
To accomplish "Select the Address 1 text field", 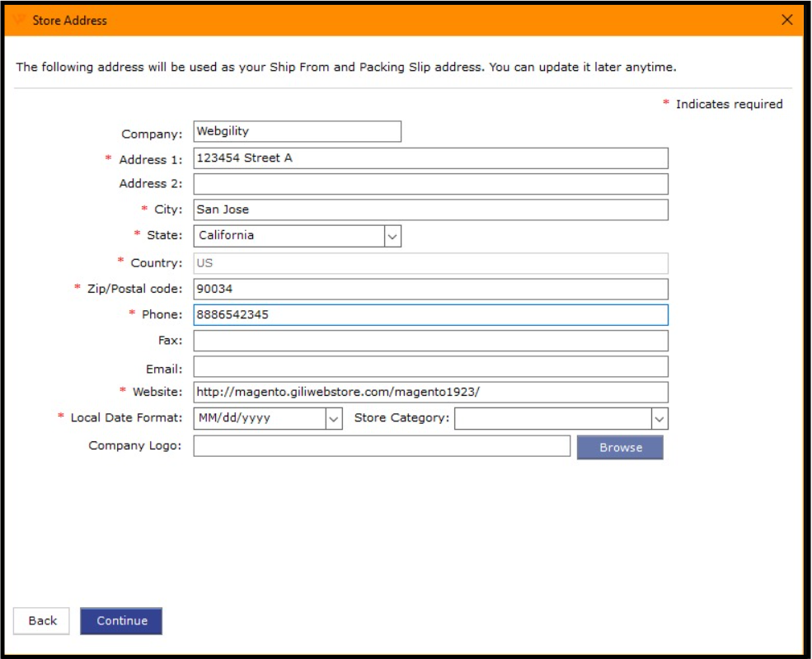I will pyautogui.click(x=430, y=158).
